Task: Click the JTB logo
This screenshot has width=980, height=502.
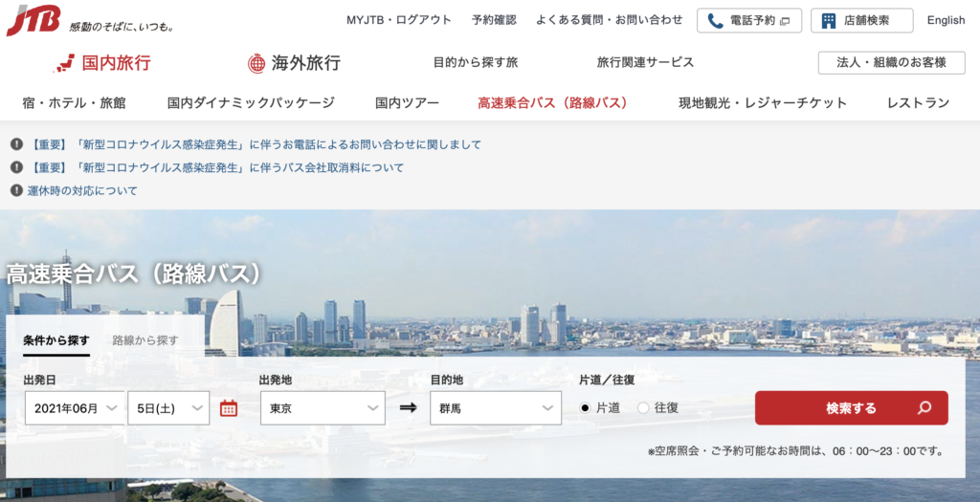Action: click(x=33, y=20)
